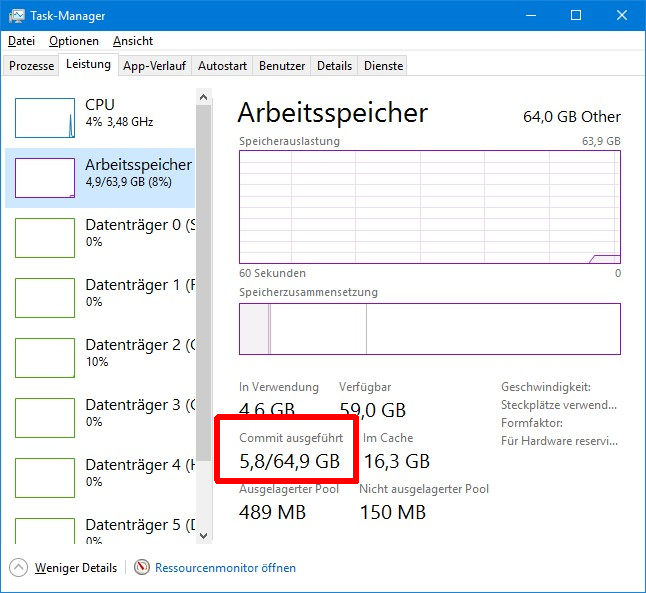Click the Verfügbar value 59,0 GB
The width and height of the screenshot is (646, 593).
tap(372, 410)
